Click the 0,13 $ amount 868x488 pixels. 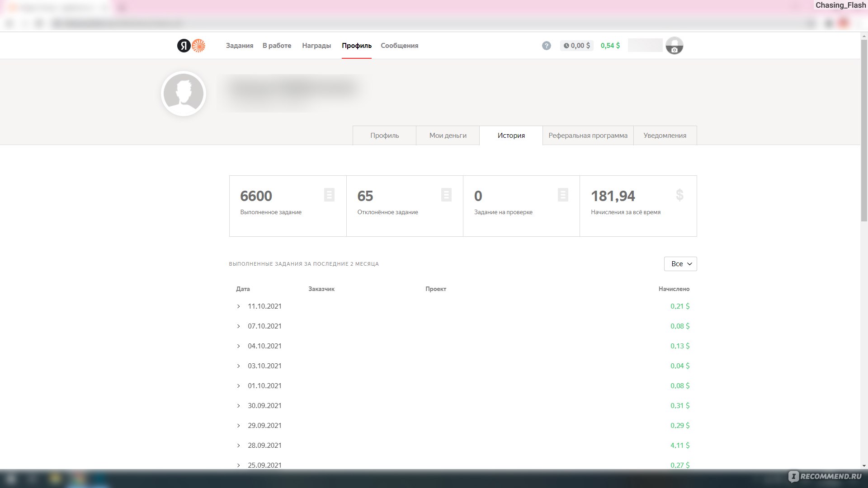pyautogui.click(x=680, y=346)
